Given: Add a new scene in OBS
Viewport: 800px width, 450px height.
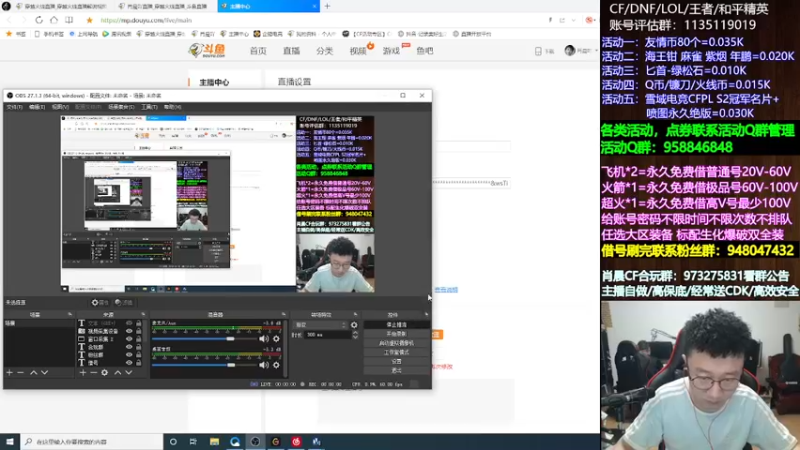Looking at the screenshot, I should [x=9, y=372].
